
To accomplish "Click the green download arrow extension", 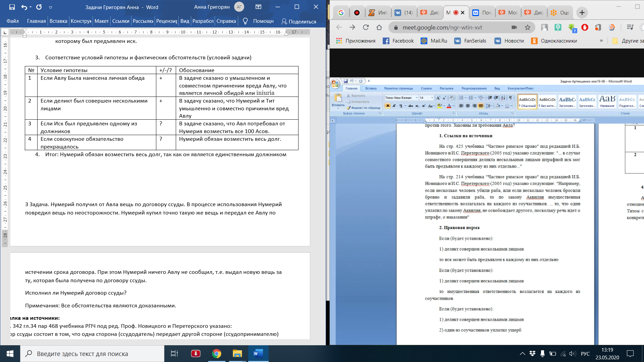I will tap(572, 27).
